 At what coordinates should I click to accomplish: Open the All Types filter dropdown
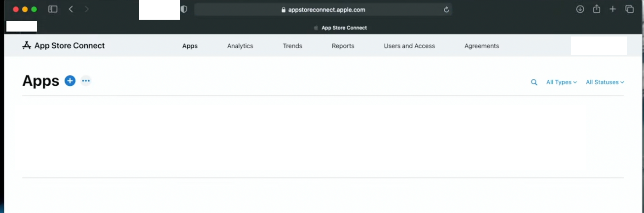(x=561, y=82)
